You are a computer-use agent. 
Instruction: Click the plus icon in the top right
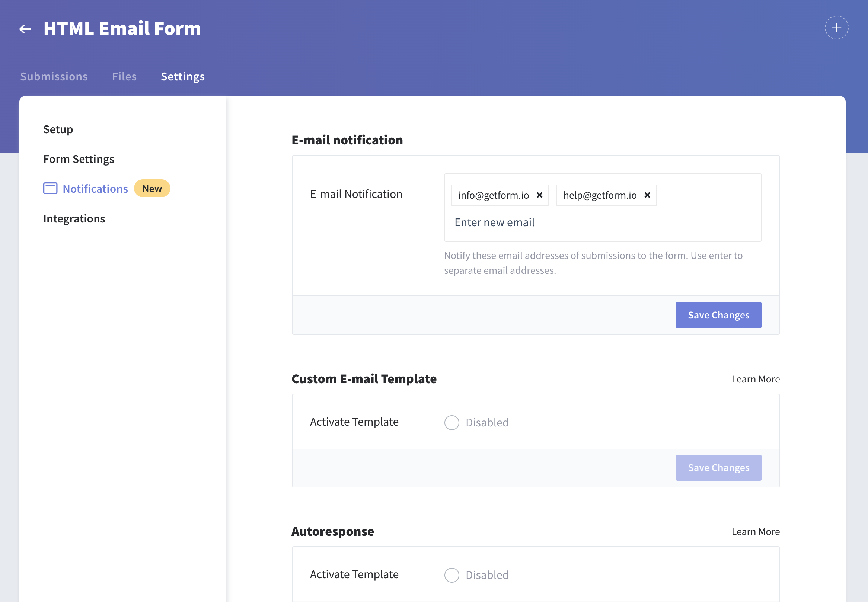coord(836,27)
